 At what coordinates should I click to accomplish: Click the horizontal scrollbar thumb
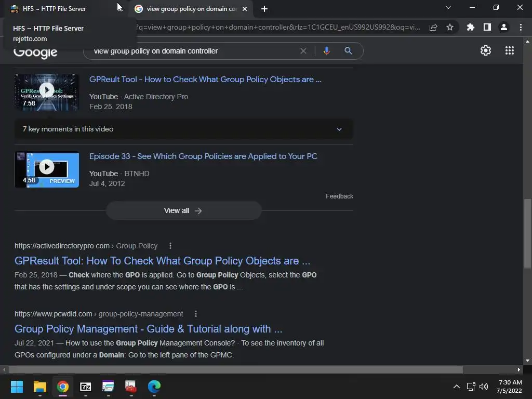[x=236, y=369]
